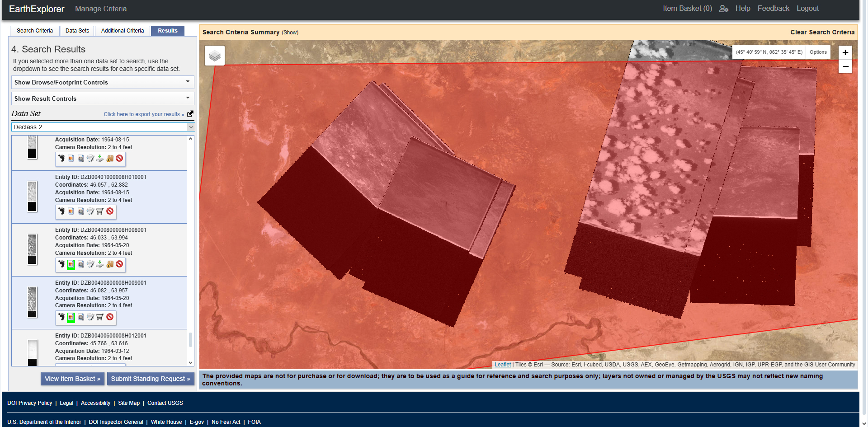This screenshot has width=868, height=427.
Task: Expand Show Browse/Footprint Controls
Action: pyautogui.click(x=103, y=82)
